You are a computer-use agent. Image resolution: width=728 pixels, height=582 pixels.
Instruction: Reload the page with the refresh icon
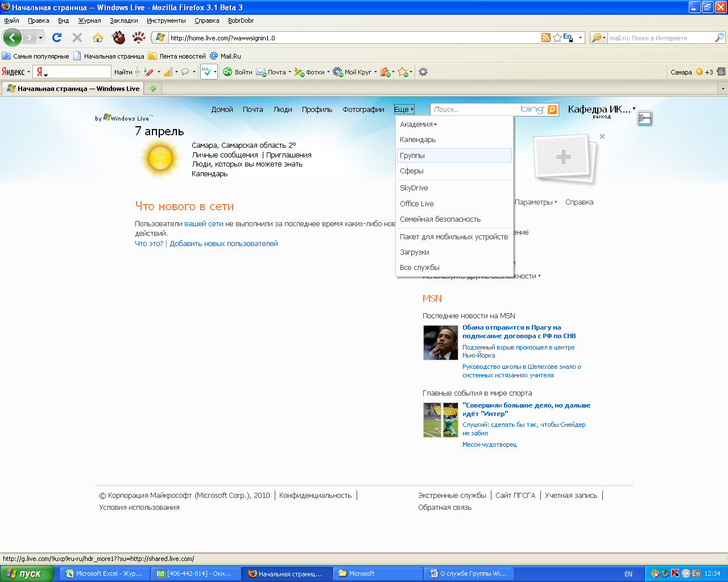pyautogui.click(x=57, y=38)
